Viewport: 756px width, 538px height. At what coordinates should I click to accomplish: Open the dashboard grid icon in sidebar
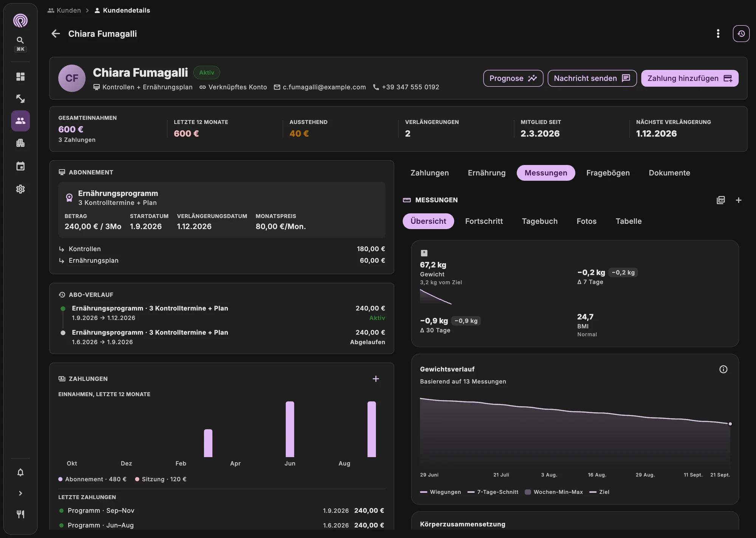(20, 77)
